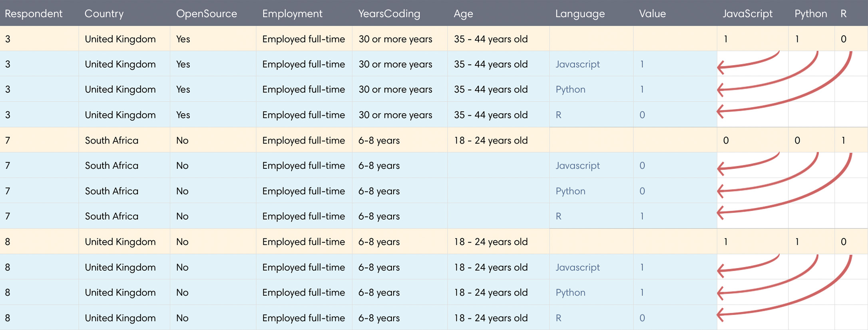Click Python count 0 in respondent 7's orange row
This screenshot has width=868, height=330.
(x=797, y=140)
